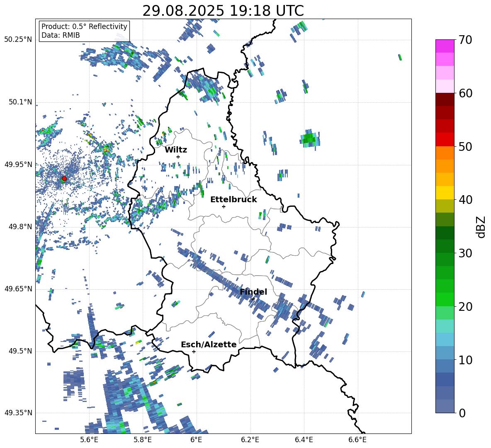This screenshot has width=491, height=448.
Task: Click the 60 value on the colorbar
Action: point(465,93)
